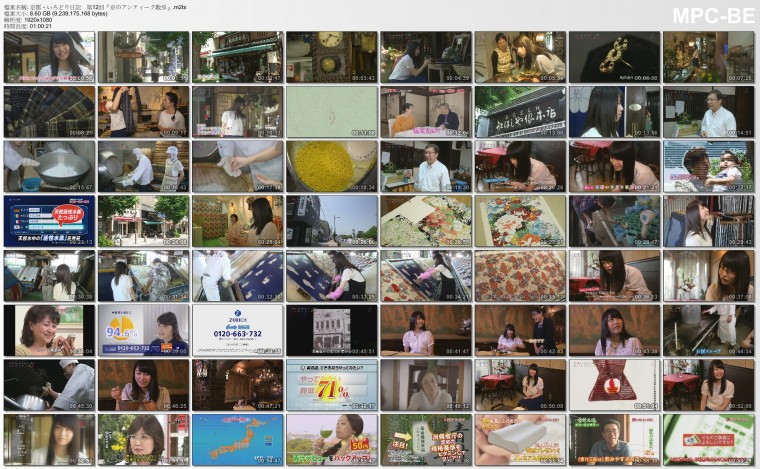This screenshot has height=469, width=760.
Task: Open the gold brooch thumbnail at 00:06:30
Action: coord(614,57)
